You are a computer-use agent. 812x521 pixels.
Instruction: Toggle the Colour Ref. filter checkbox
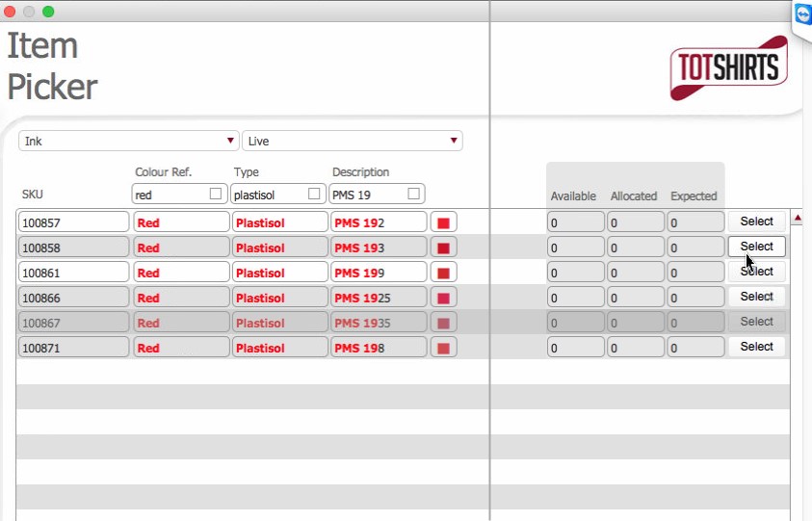click(x=216, y=195)
